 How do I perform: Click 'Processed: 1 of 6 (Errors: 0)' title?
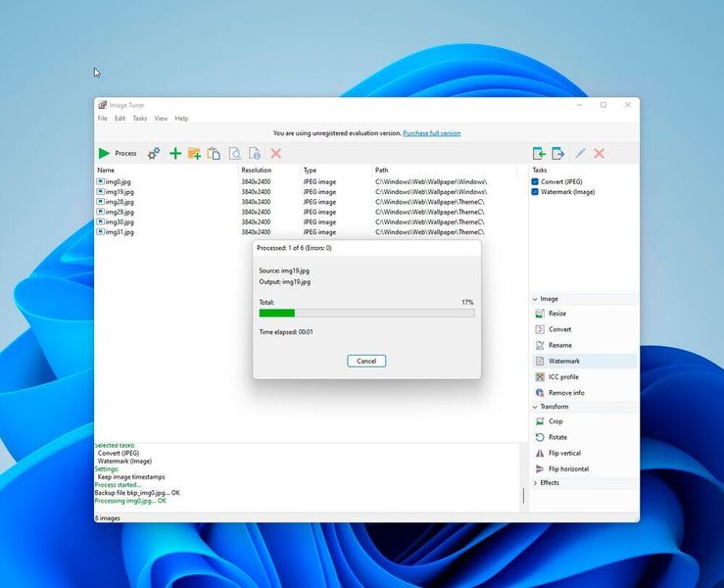(294, 248)
